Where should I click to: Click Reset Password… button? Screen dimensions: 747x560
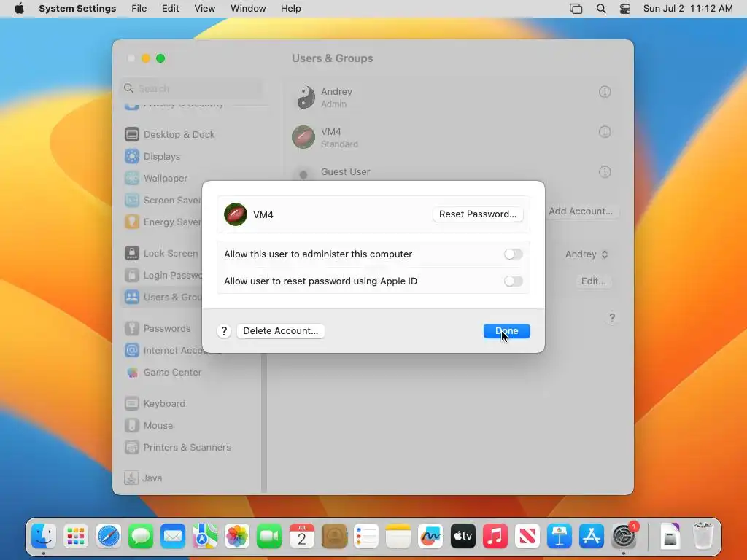478,214
